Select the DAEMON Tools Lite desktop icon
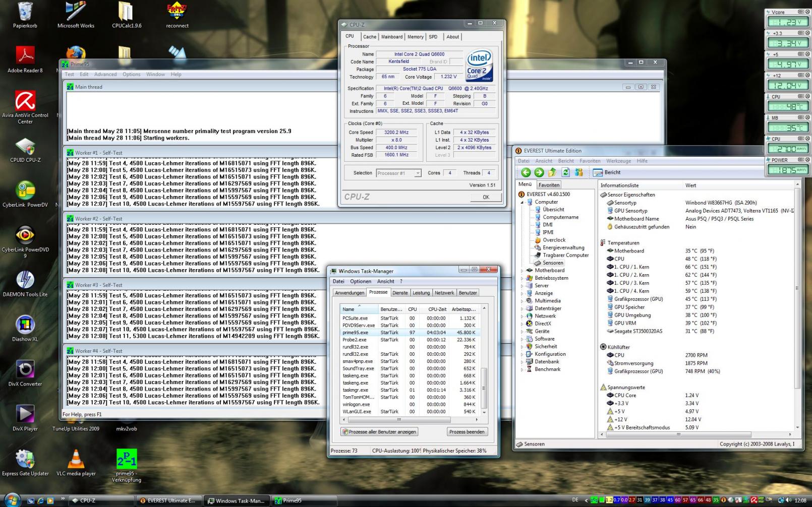812x507 pixels. 25,284
